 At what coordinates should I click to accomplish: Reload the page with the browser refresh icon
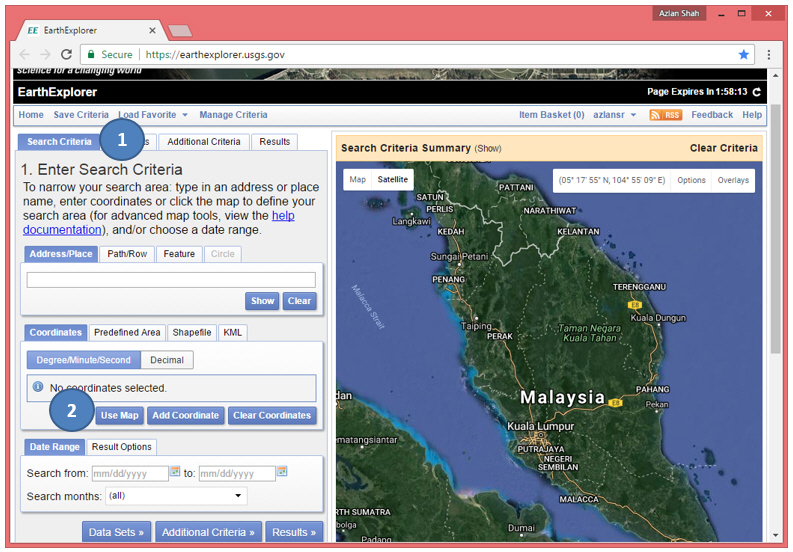click(x=66, y=54)
